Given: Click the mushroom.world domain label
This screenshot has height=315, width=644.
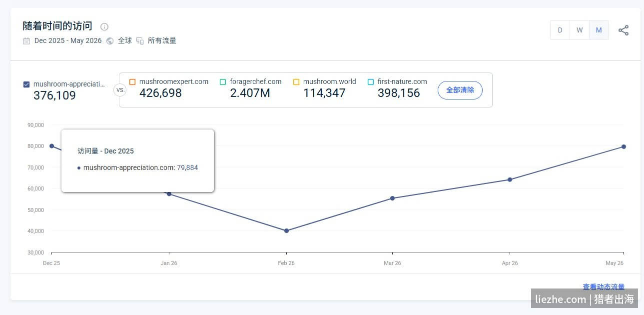Looking at the screenshot, I should coord(330,81).
